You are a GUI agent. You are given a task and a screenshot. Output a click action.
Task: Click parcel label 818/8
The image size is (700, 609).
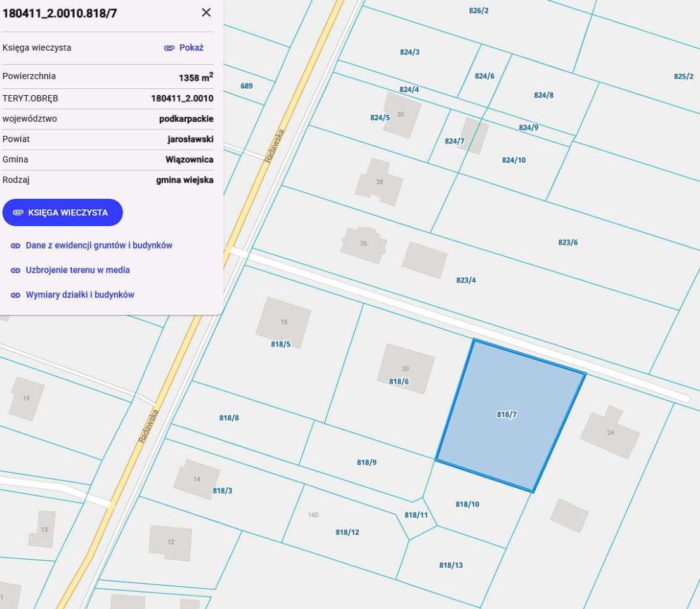coord(229,418)
